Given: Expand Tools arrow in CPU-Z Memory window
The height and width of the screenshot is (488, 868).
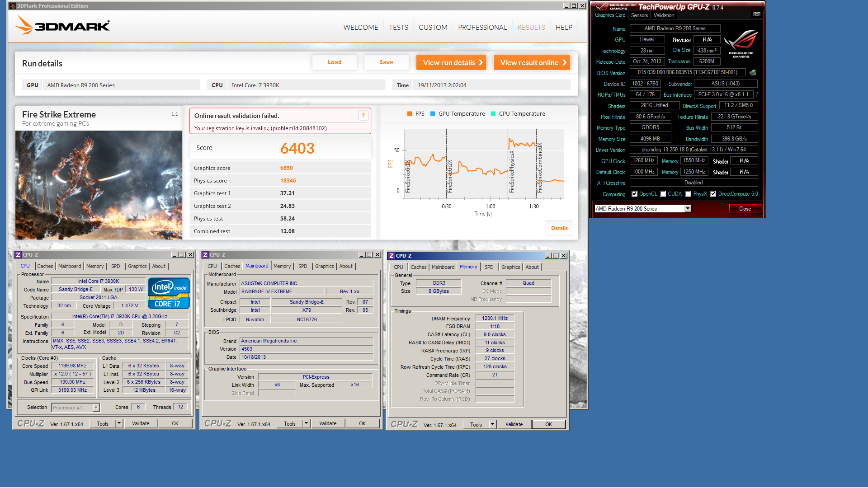Looking at the screenshot, I should [x=493, y=424].
